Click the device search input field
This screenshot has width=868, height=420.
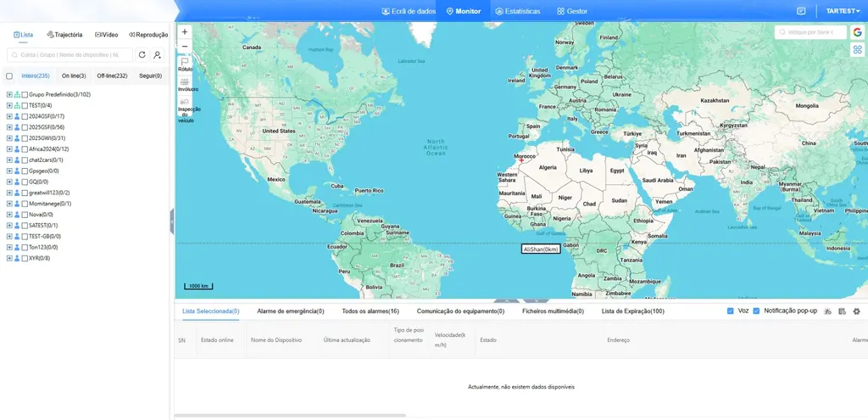[x=70, y=55]
